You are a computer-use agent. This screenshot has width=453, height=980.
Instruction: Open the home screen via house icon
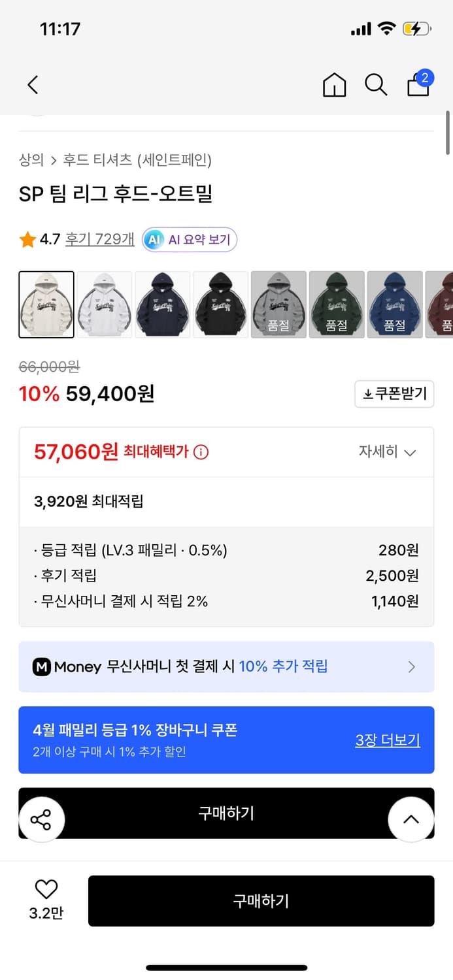coord(334,85)
